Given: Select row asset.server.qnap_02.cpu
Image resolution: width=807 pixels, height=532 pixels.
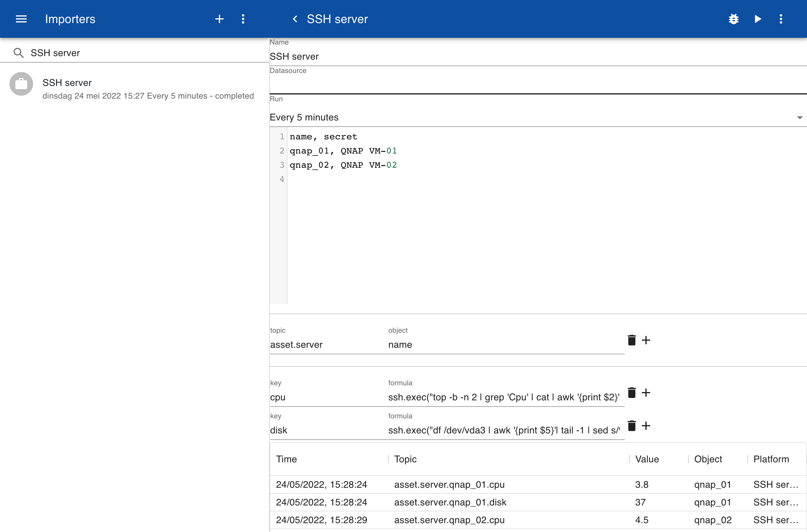Looking at the screenshot, I should (538, 520).
